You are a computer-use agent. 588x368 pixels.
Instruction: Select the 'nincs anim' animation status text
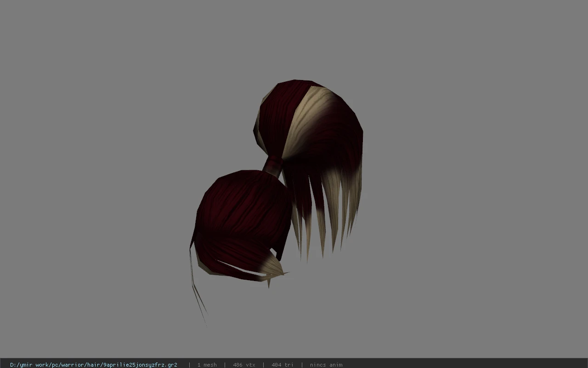tap(326, 365)
